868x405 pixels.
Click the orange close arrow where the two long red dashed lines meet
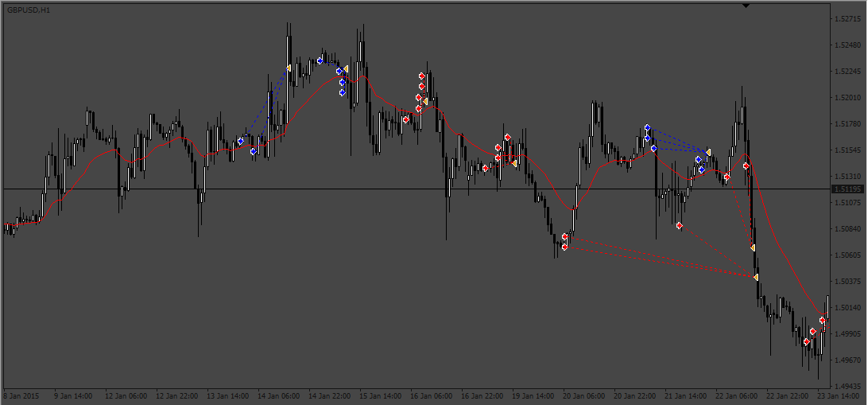coord(756,277)
